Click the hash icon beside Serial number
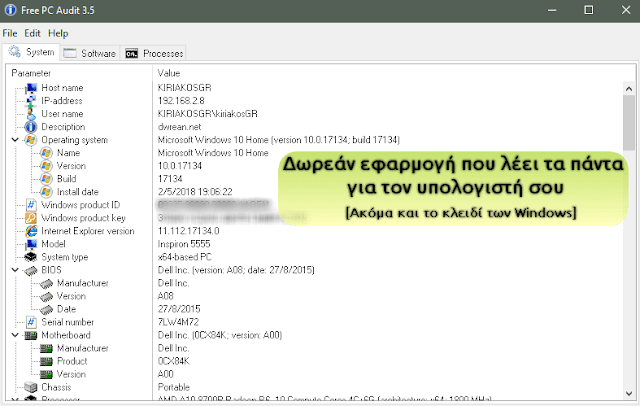The image size is (640, 406). (x=31, y=322)
